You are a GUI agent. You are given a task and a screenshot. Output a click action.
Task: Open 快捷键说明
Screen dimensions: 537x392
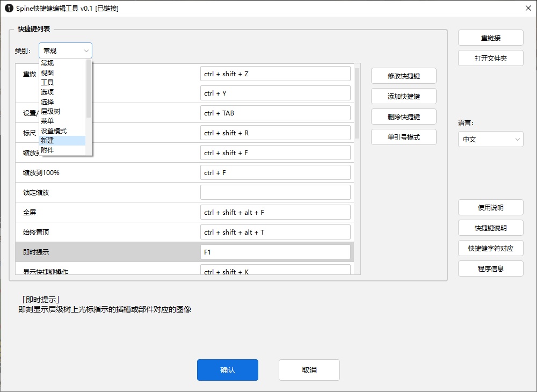[490, 228]
